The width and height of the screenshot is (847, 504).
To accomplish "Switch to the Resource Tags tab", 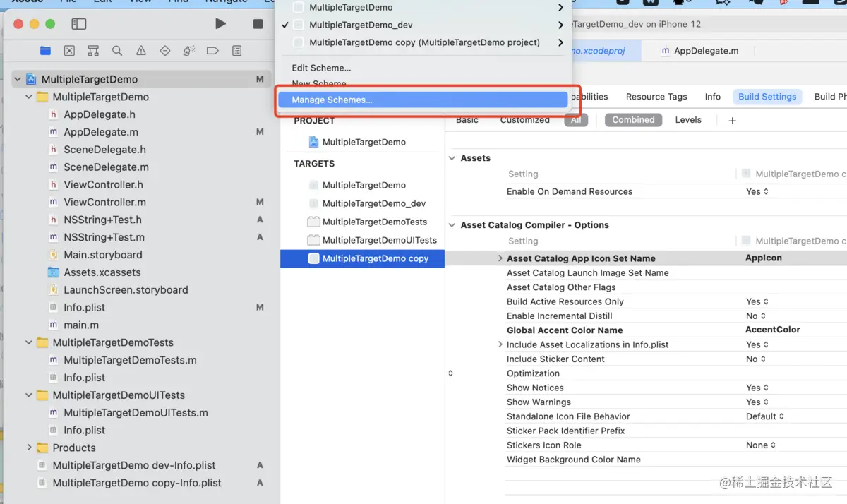I will (656, 97).
